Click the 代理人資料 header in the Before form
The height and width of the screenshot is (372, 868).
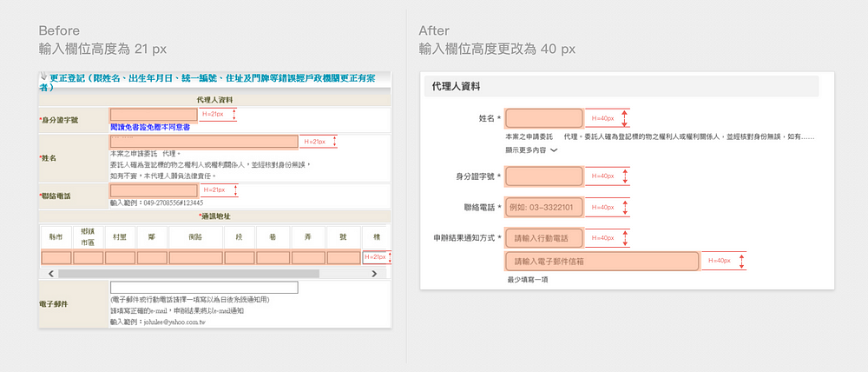[x=214, y=100]
